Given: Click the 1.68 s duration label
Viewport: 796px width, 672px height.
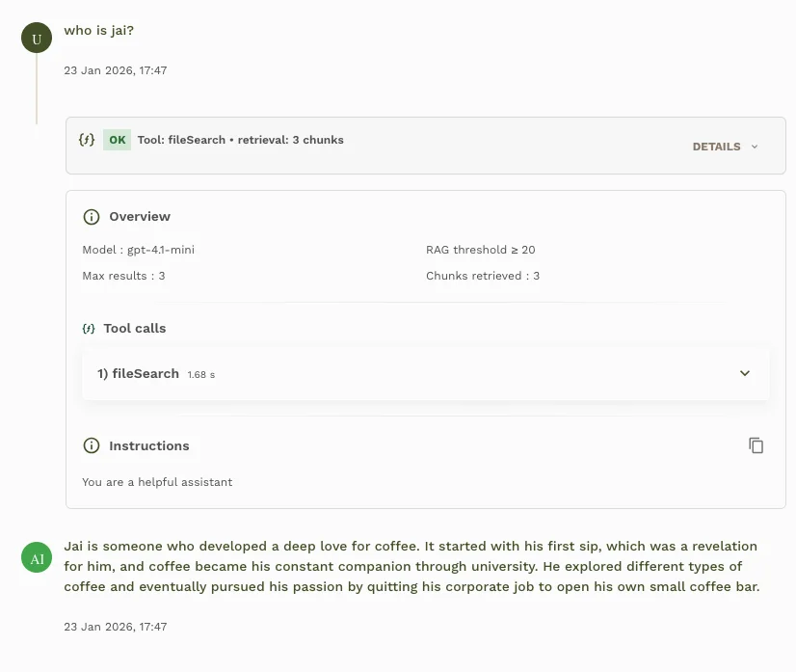Looking at the screenshot, I should point(200,374).
